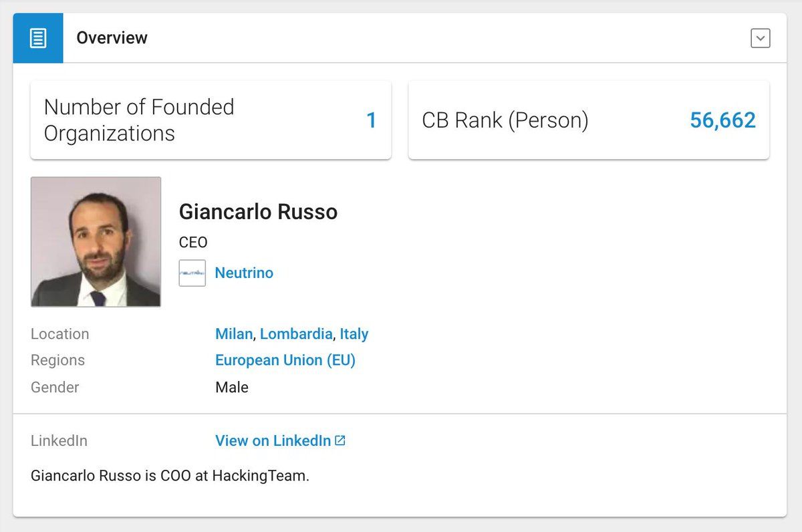The height and width of the screenshot is (532, 802).
Task: Open the Neutrino organization link
Action: click(x=244, y=273)
